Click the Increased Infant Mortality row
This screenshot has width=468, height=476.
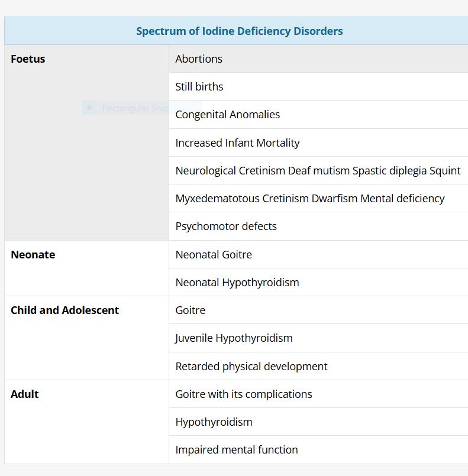[x=237, y=143]
